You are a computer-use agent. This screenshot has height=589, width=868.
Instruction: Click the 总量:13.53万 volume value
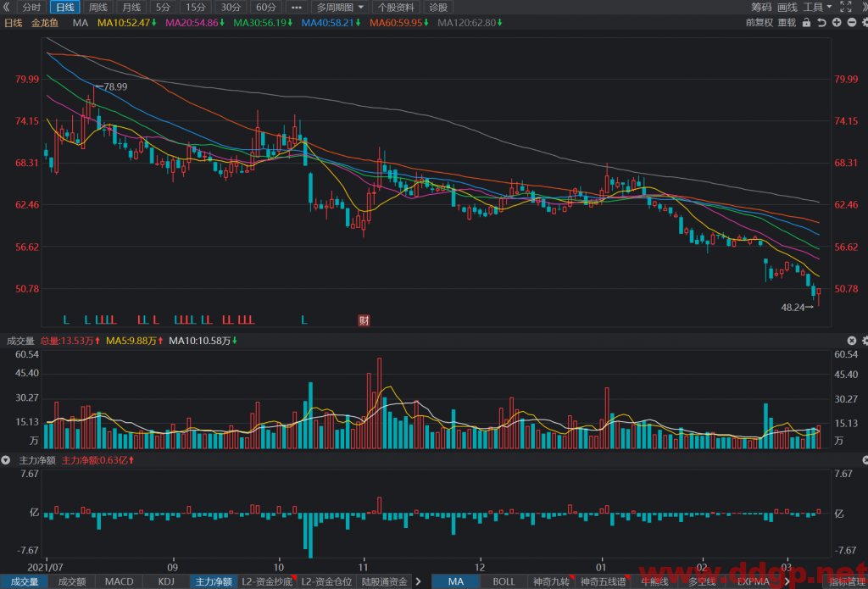[70, 341]
